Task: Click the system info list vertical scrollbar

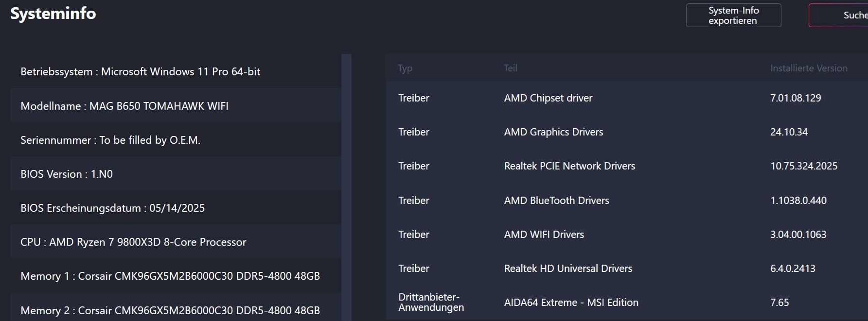Action: pyautogui.click(x=346, y=187)
